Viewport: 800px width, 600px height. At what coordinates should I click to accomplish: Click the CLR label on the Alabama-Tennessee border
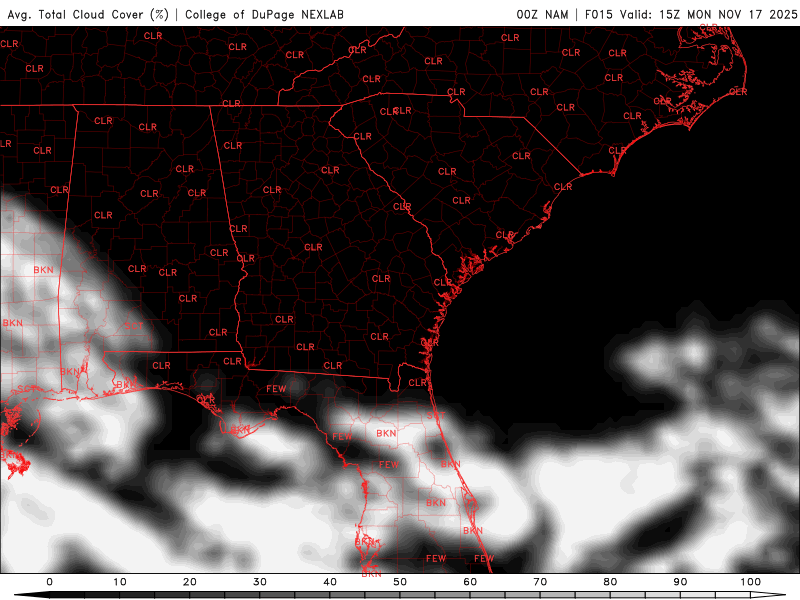[x=231, y=104]
